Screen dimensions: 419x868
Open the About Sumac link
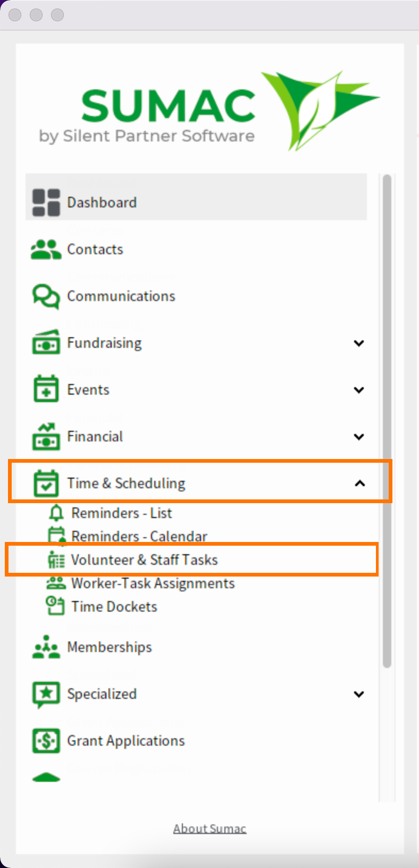(x=209, y=829)
